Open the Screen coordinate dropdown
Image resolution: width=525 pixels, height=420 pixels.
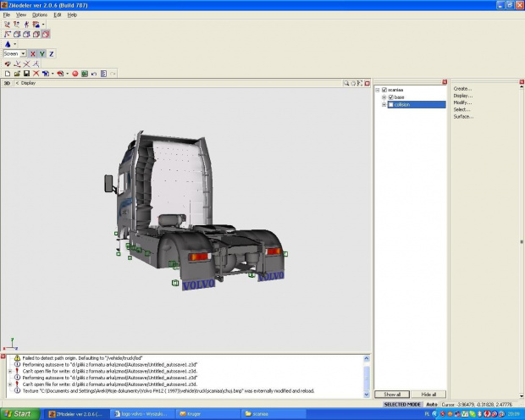click(23, 53)
